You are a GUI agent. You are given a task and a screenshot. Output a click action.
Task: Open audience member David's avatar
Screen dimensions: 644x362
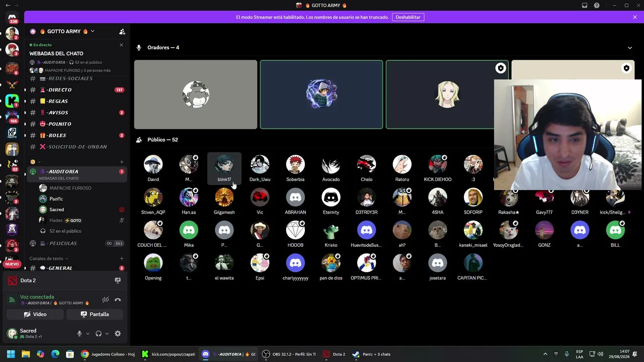pos(153,164)
